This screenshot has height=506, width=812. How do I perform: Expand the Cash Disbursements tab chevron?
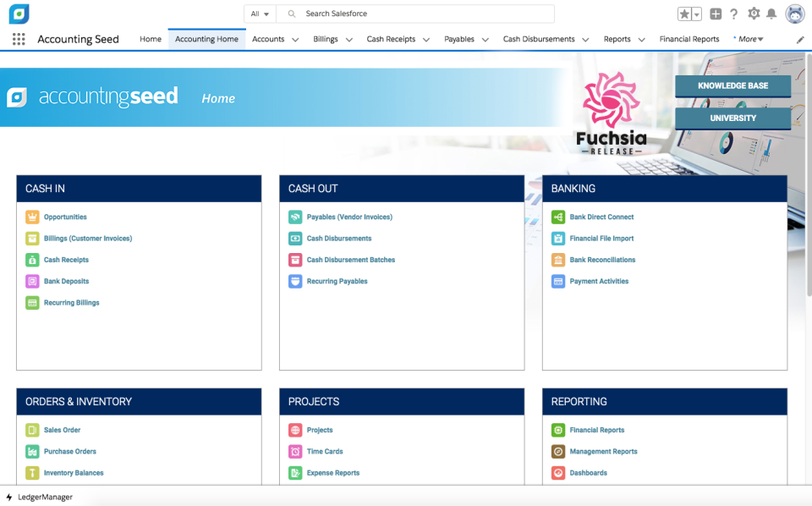point(585,40)
